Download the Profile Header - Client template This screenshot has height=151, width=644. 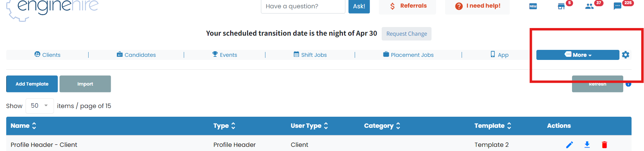click(587, 145)
